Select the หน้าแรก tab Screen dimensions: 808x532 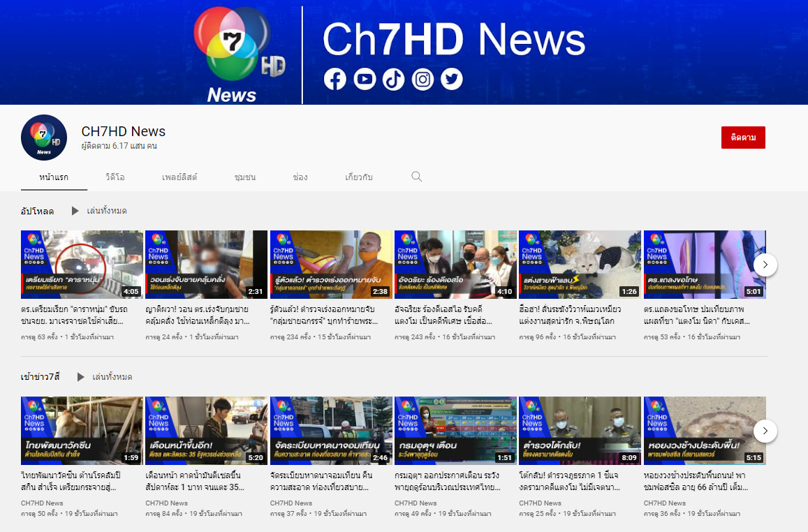[54, 177]
